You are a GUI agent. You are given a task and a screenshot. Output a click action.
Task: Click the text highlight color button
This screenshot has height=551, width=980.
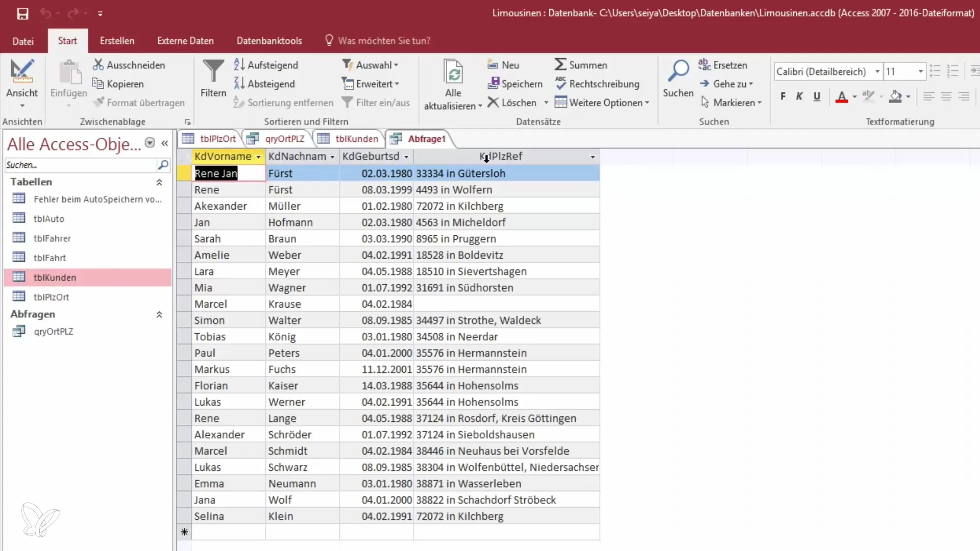(868, 96)
